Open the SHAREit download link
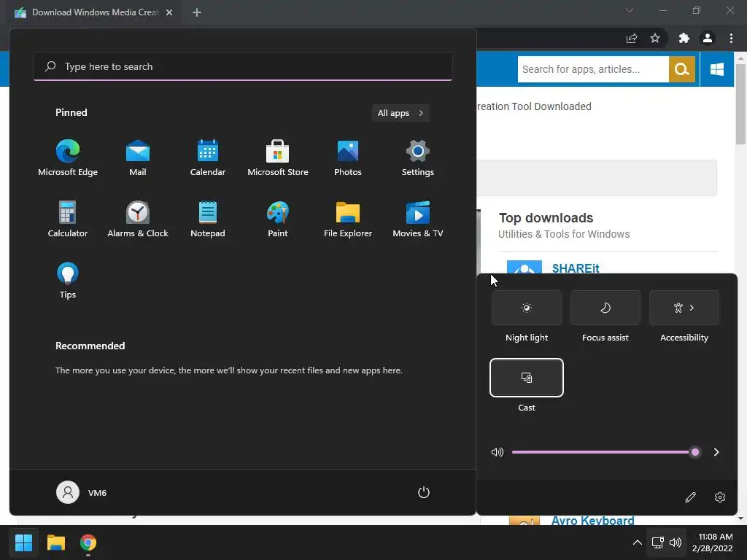The width and height of the screenshot is (747, 560). [x=576, y=268]
